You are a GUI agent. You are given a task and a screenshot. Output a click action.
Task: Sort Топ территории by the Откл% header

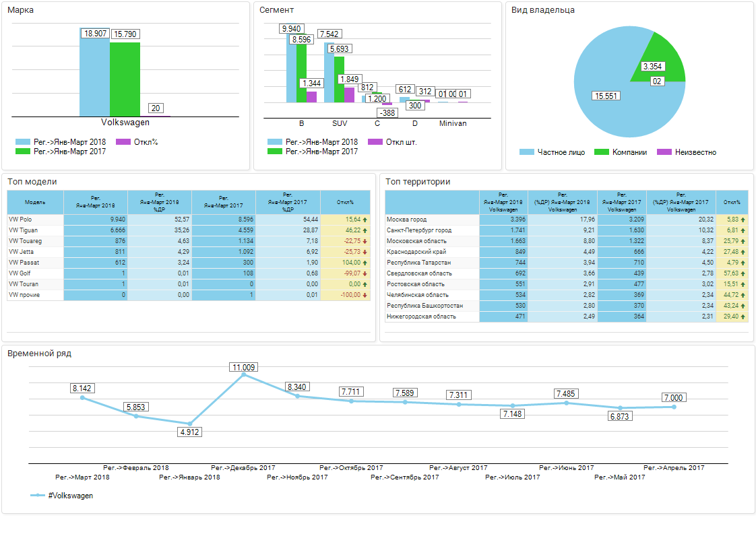point(731,202)
